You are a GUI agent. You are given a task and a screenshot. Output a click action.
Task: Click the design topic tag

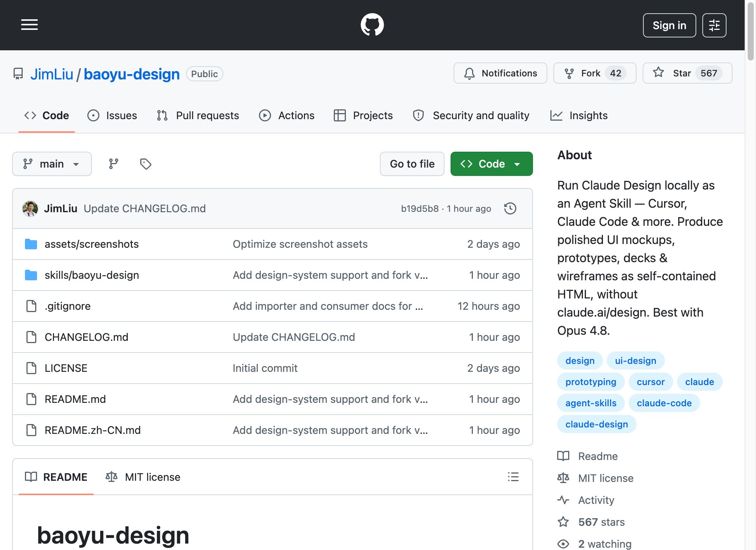pos(580,360)
